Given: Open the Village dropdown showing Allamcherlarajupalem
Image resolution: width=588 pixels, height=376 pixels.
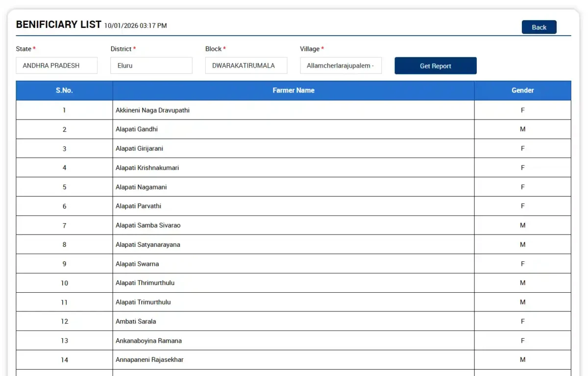Looking at the screenshot, I should (x=341, y=65).
